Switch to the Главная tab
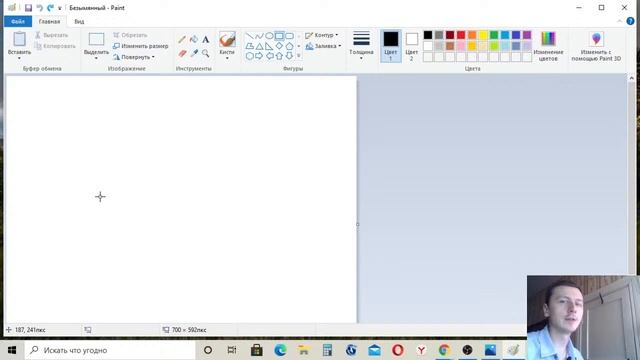Image resolution: width=640 pixels, height=360 pixels. point(49,21)
